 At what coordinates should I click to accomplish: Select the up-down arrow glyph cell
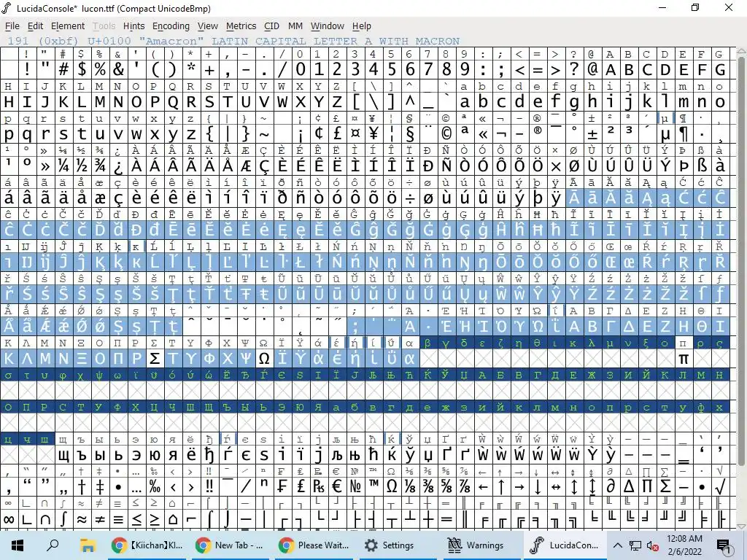[573, 486]
